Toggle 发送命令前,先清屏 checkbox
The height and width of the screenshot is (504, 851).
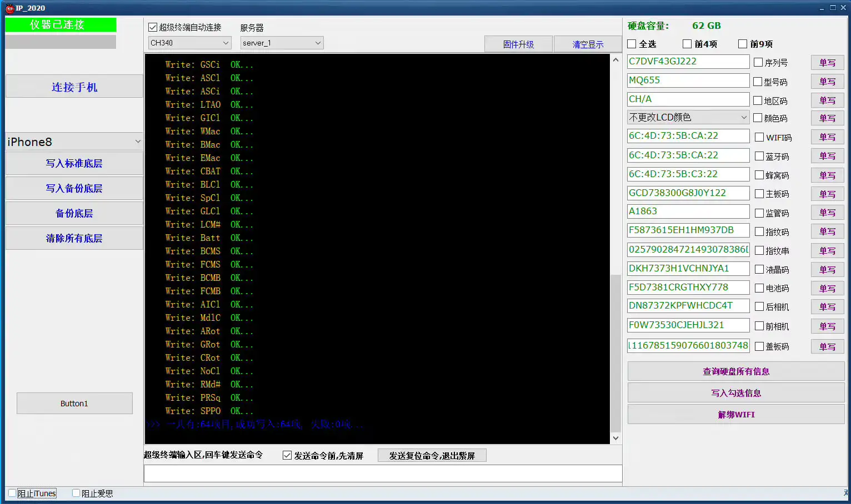287,455
